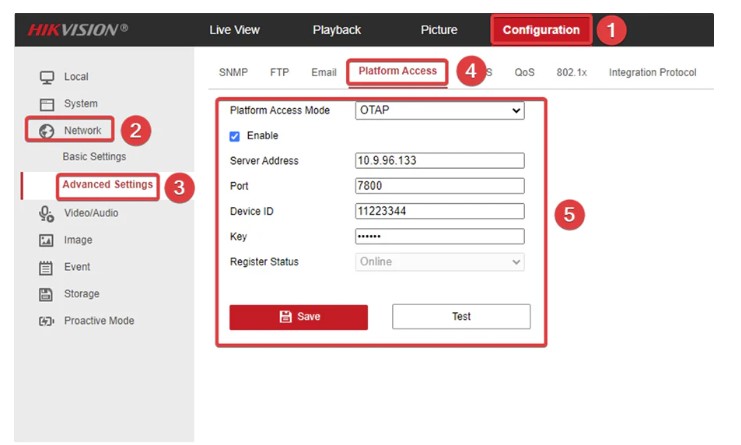Click the Network globe icon
The height and width of the screenshot is (445, 741).
click(x=46, y=131)
